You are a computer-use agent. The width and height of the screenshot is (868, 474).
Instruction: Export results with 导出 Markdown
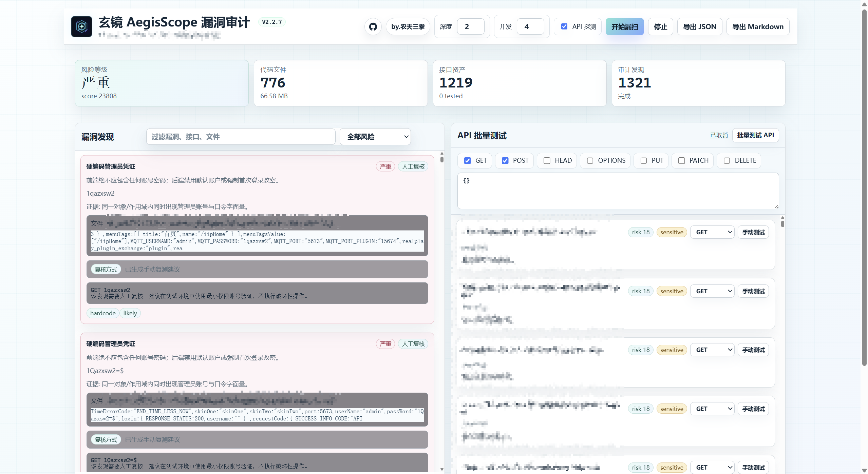coord(758,27)
